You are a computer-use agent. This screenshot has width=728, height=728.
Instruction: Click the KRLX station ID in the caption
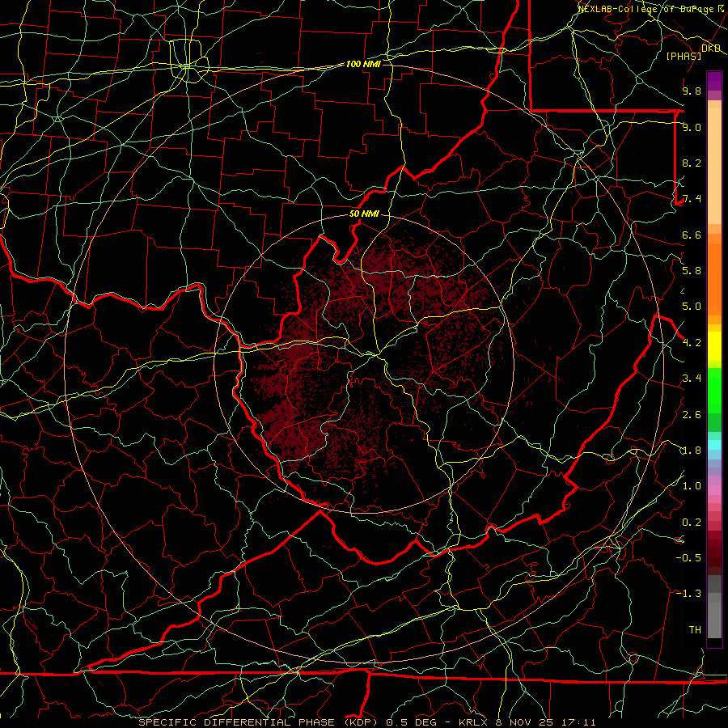point(473,722)
